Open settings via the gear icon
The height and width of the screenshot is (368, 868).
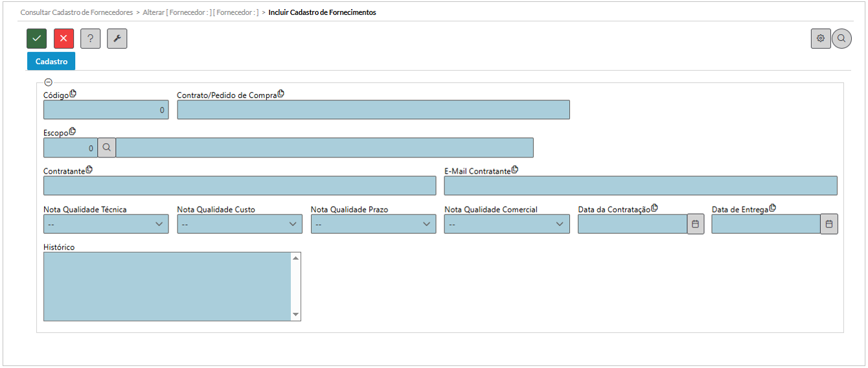pyautogui.click(x=820, y=39)
